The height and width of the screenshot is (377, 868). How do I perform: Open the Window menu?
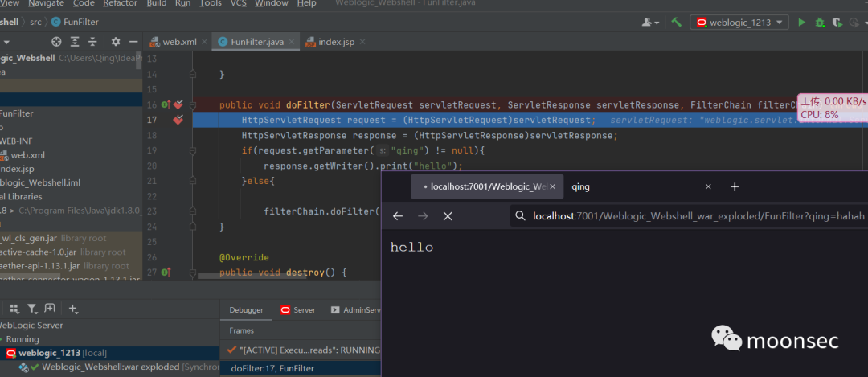click(272, 4)
